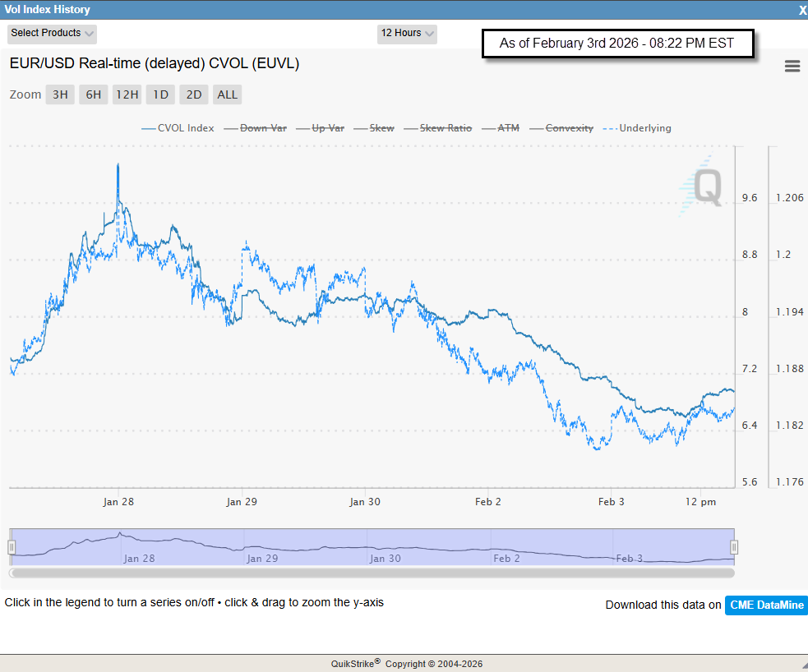
Task: Click the left handle of the range selector
Action: (x=11, y=545)
